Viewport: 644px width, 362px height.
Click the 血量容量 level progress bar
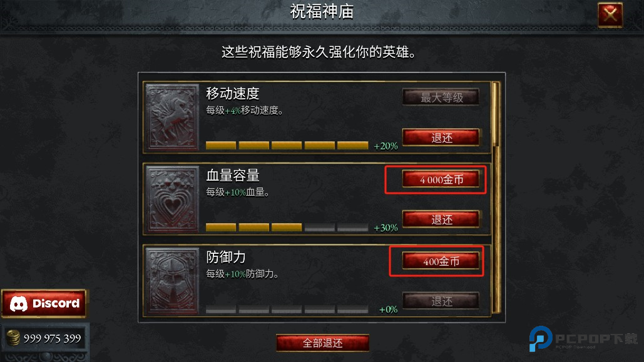point(287,228)
